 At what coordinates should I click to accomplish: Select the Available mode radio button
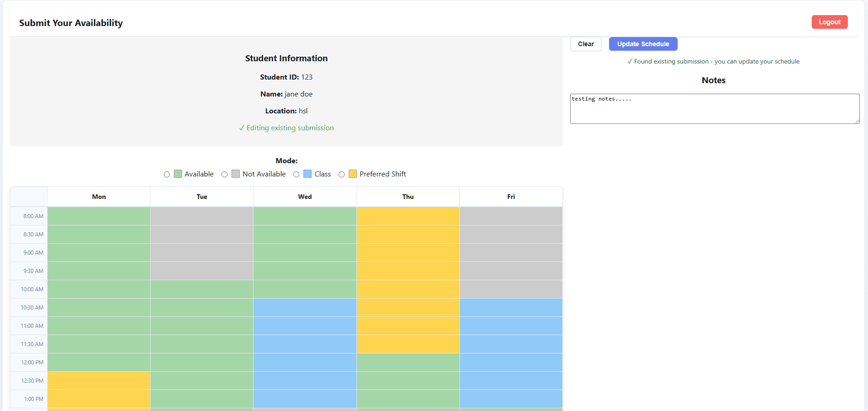(x=167, y=174)
